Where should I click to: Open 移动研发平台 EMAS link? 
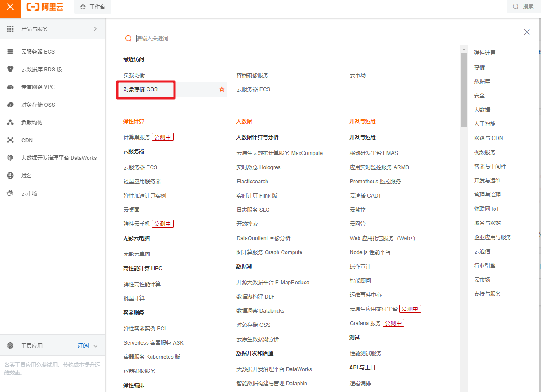(x=374, y=153)
